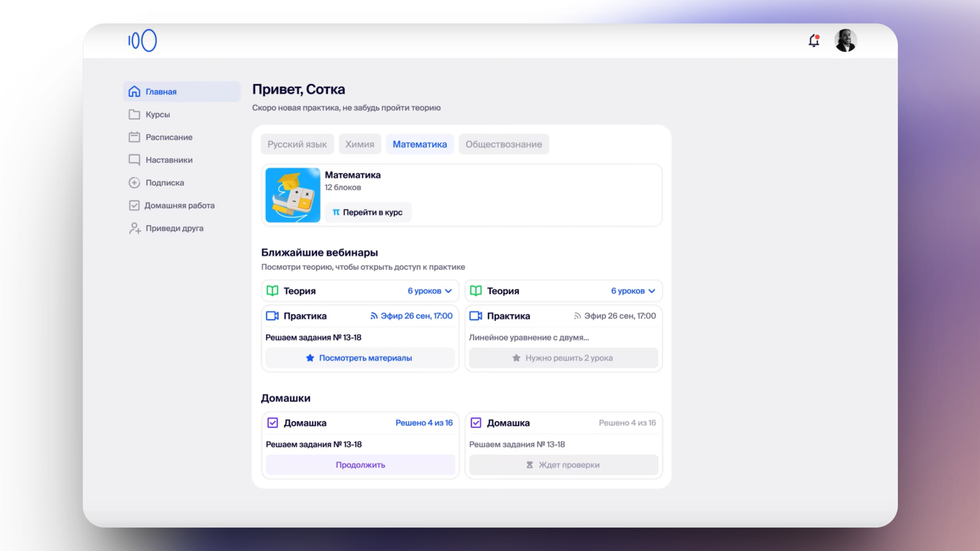This screenshot has height=551, width=980.
Task: Click the 12 блоков text
Action: (x=343, y=187)
